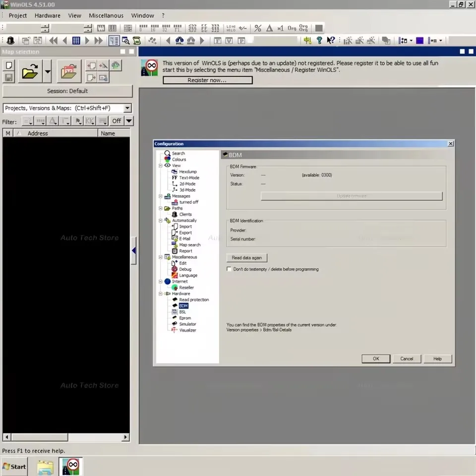The image size is (476, 476).
Task: Toggle the map list tree view icon
Action: (114, 40)
